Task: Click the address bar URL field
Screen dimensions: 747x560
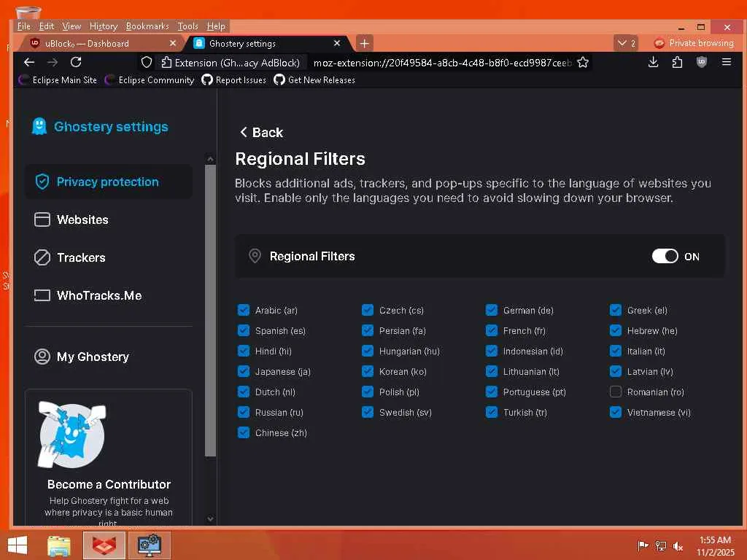Action: coord(442,63)
